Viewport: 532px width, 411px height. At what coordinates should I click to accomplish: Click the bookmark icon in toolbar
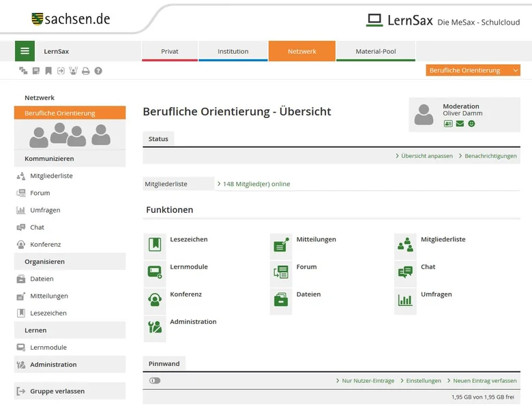48,70
